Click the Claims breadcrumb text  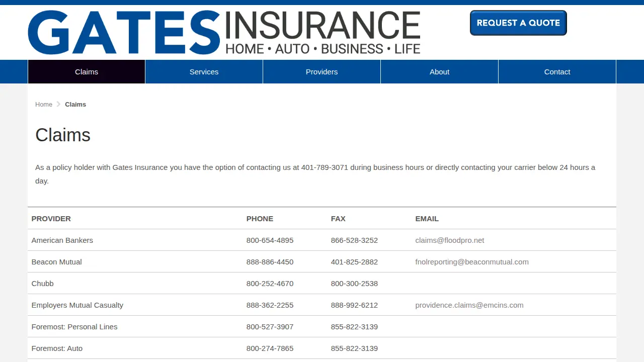click(75, 105)
